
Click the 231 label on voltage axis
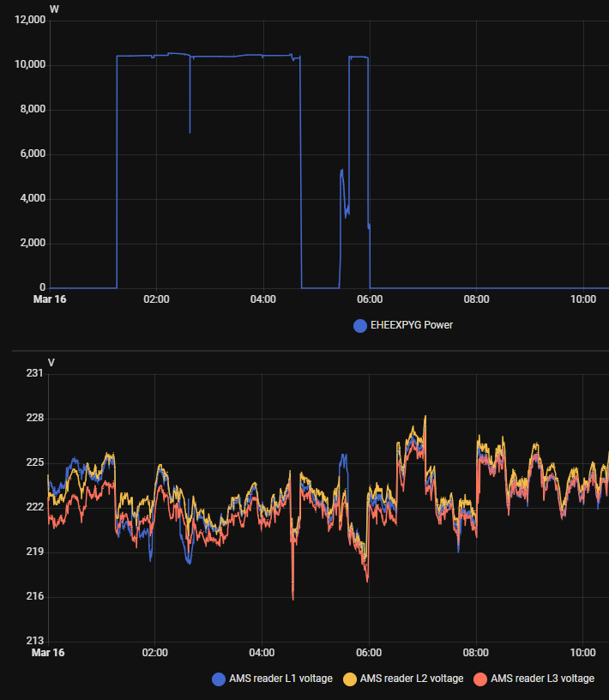click(34, 374)
